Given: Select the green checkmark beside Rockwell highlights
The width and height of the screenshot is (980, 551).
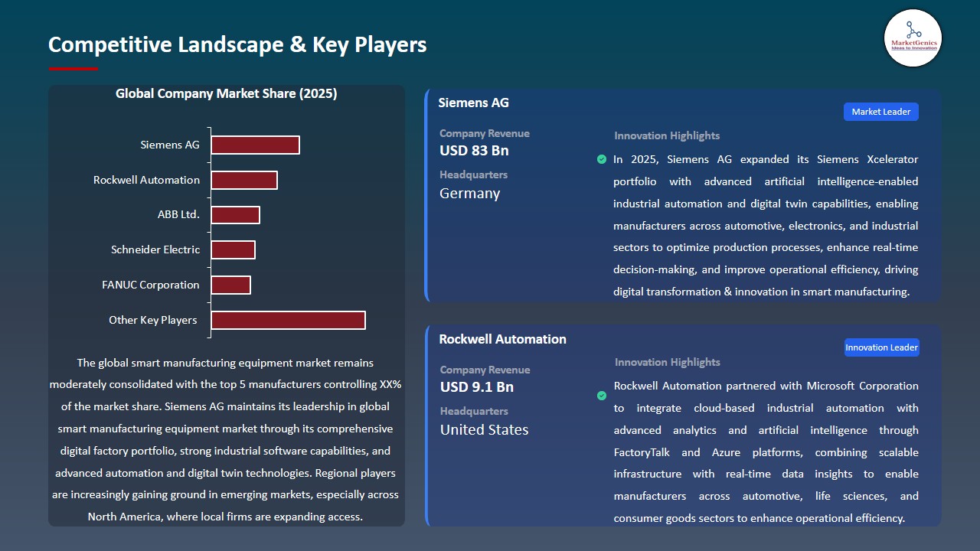Looking at the screenshot, I should (602, 396).
